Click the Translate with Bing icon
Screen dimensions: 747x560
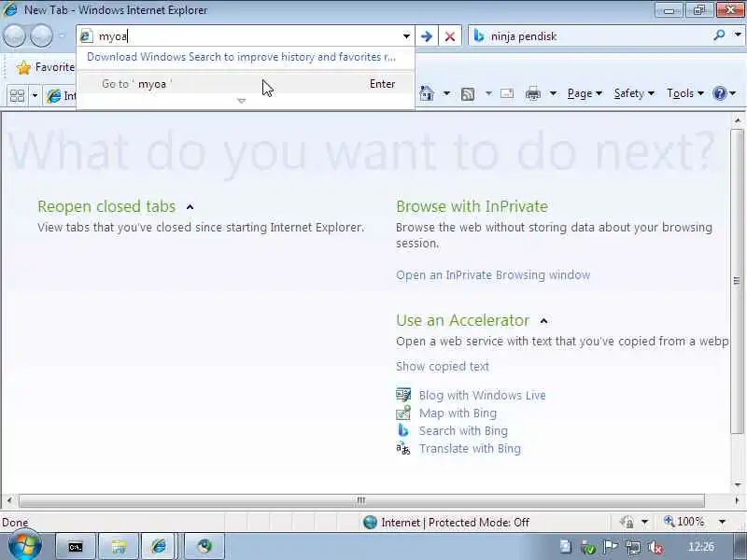[x=403, y=449]
